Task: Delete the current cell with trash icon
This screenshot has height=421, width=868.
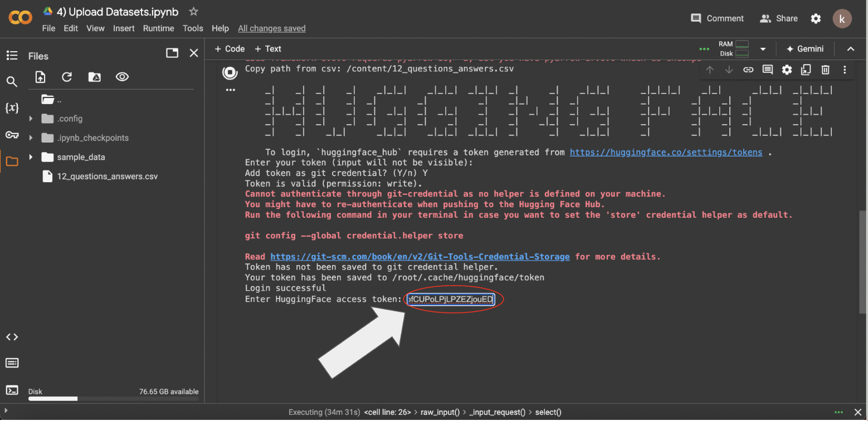Action: (826, 70)
